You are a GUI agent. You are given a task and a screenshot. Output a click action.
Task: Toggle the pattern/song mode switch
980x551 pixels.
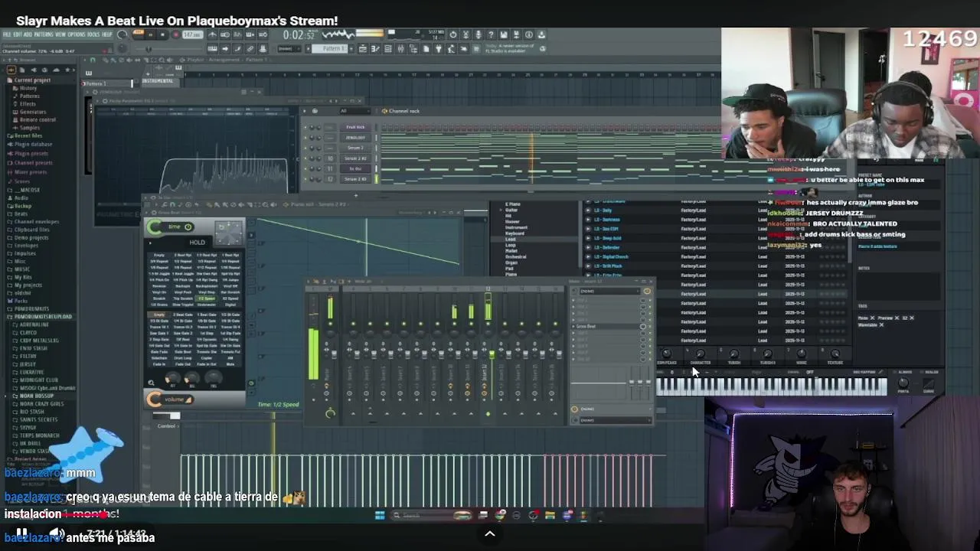tap(139, 34)
